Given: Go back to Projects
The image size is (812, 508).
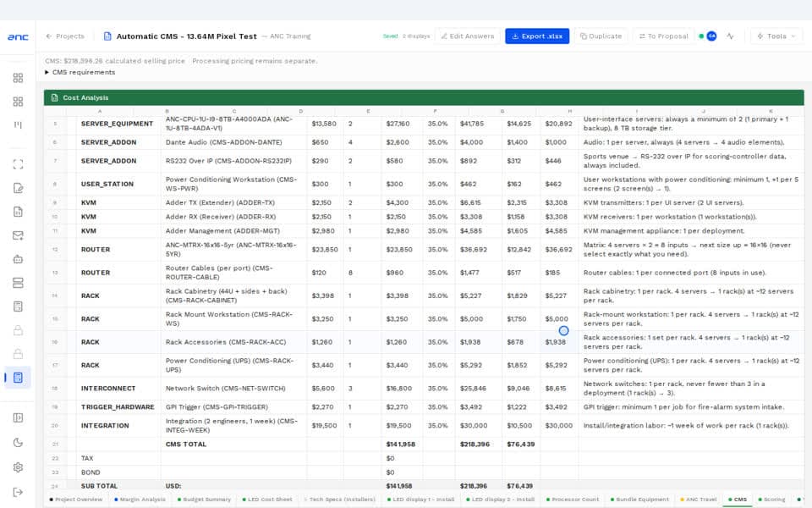Looking at the screenshot, I should (x=65, y=36).
